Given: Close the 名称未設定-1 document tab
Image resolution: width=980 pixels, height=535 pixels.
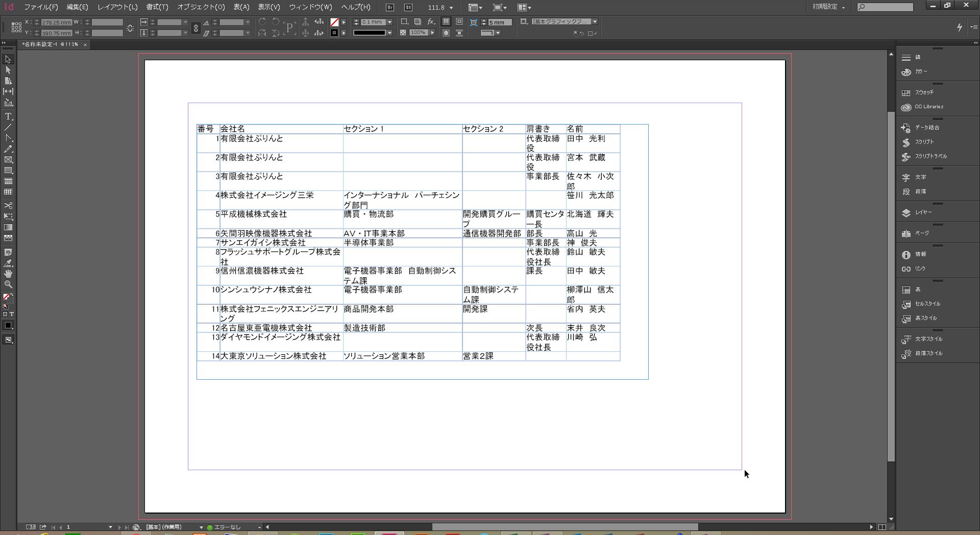Looking at the screenshot, I should point(85,44).
